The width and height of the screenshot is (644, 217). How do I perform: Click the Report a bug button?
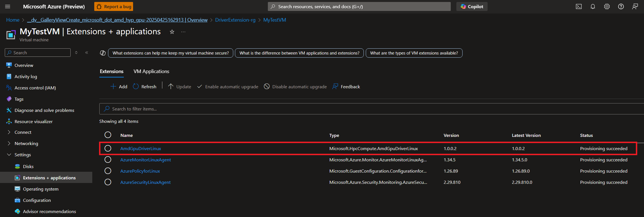[114, 6]
